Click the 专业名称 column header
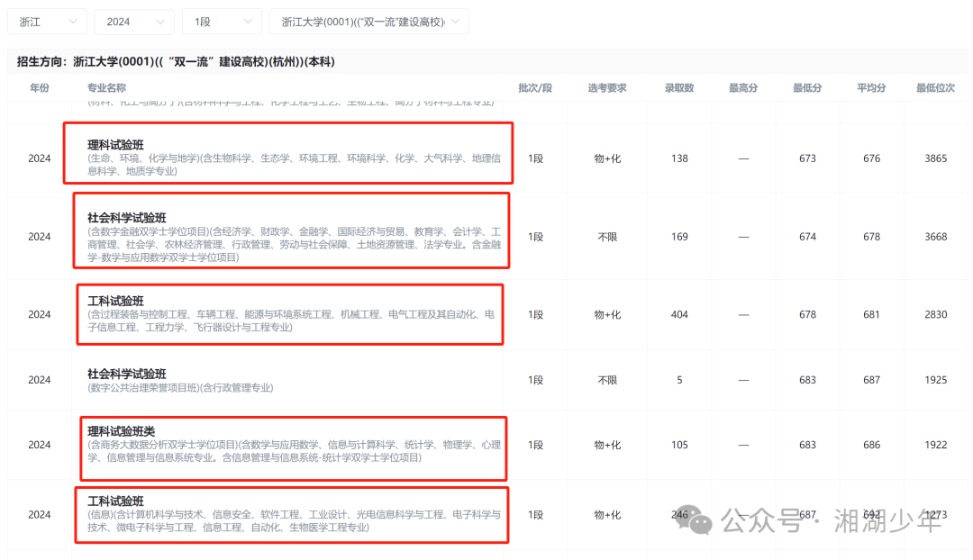973x560 pixels. point(106,88)
